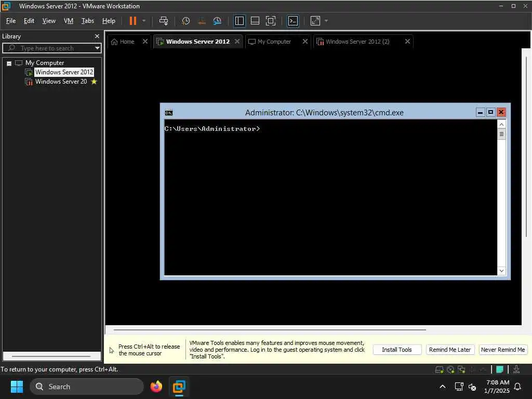Click the cmd.exe system menu icon
This screenshot has width=532, height=399.
(169, 113)
